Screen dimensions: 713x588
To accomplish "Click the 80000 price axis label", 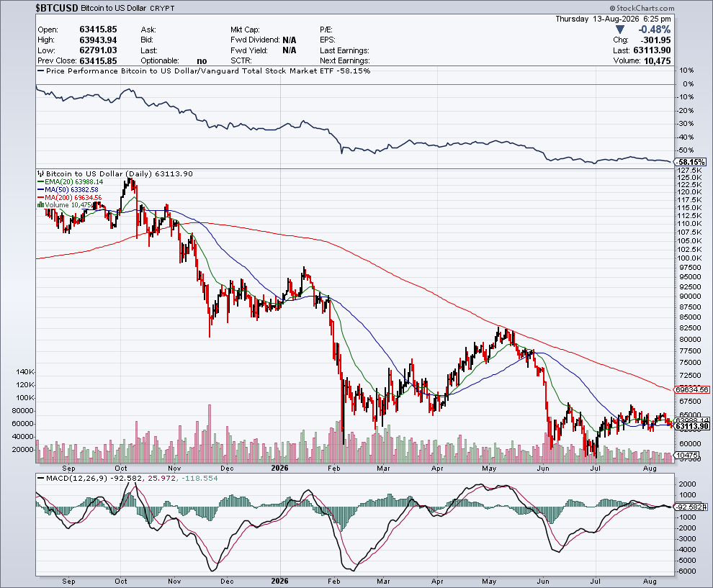I will tap(689, 340).
